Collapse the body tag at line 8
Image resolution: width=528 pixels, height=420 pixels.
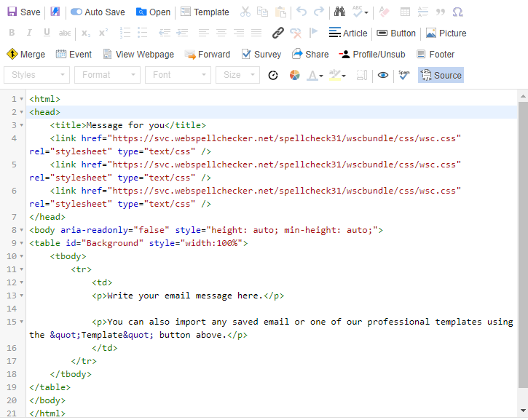pos(22,230)
